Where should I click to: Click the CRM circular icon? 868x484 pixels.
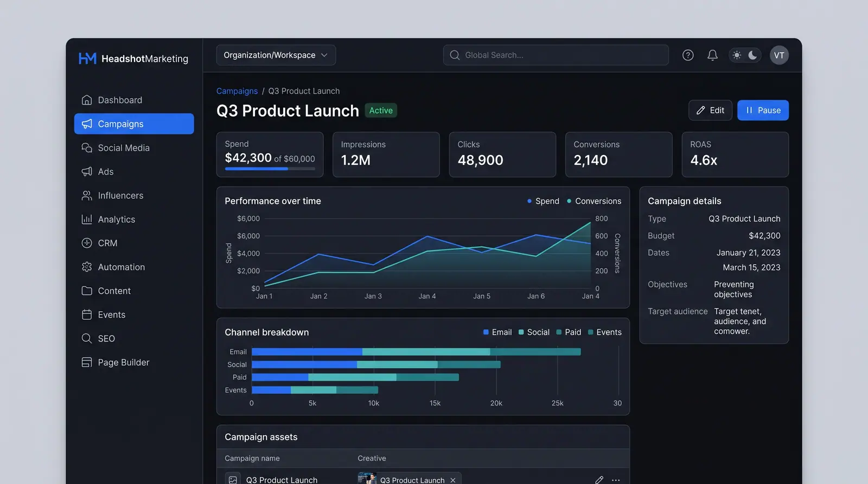87,243
